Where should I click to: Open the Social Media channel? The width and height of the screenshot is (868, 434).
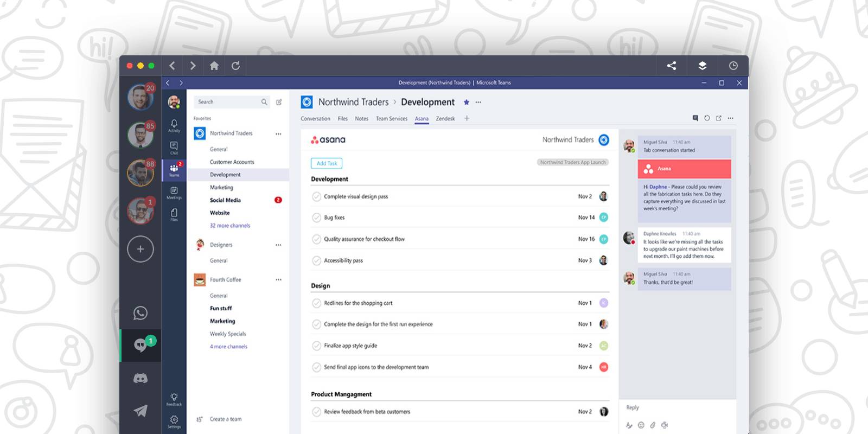225,200
